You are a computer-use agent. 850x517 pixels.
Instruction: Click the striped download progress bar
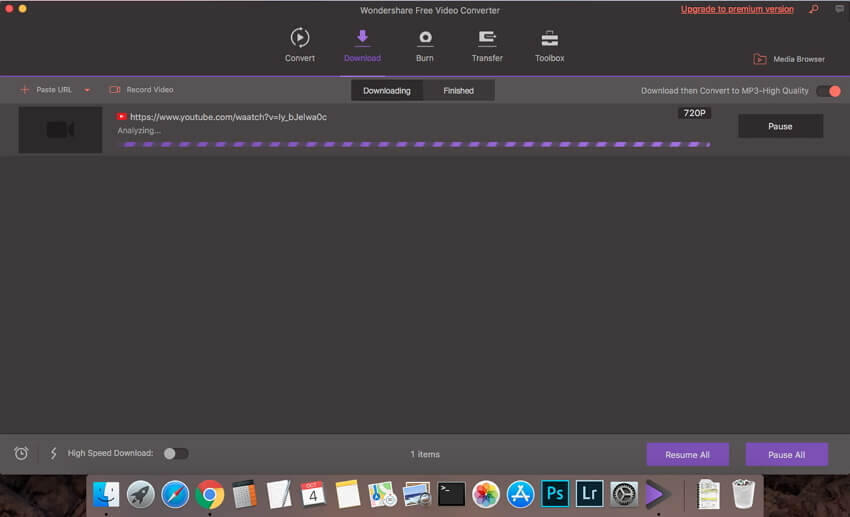415,144
